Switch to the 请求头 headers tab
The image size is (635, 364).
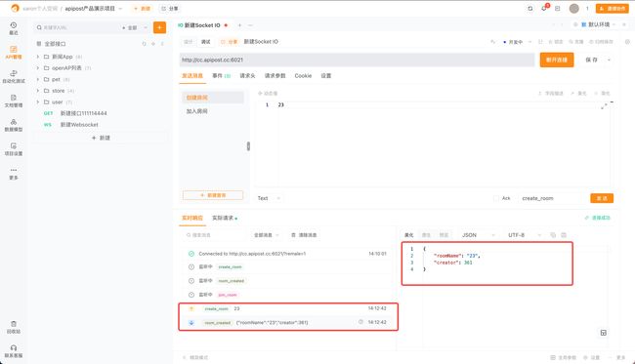pos(247,76)
